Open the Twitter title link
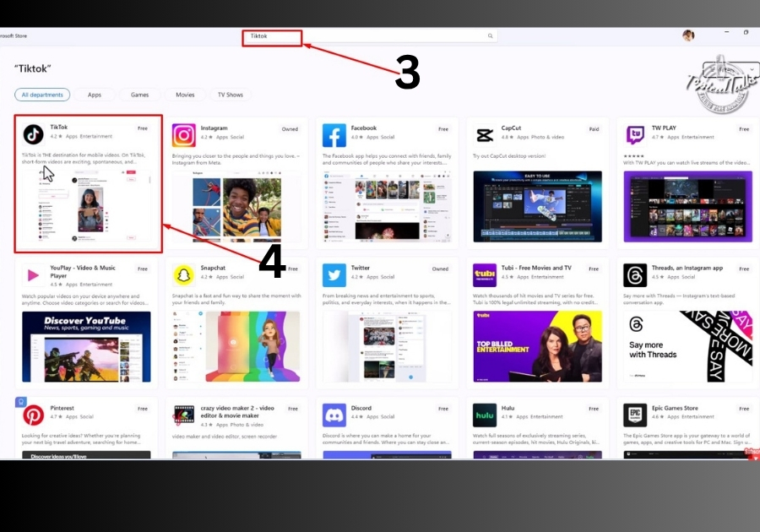Screen dimensions: 760x532 pos(360,268)
